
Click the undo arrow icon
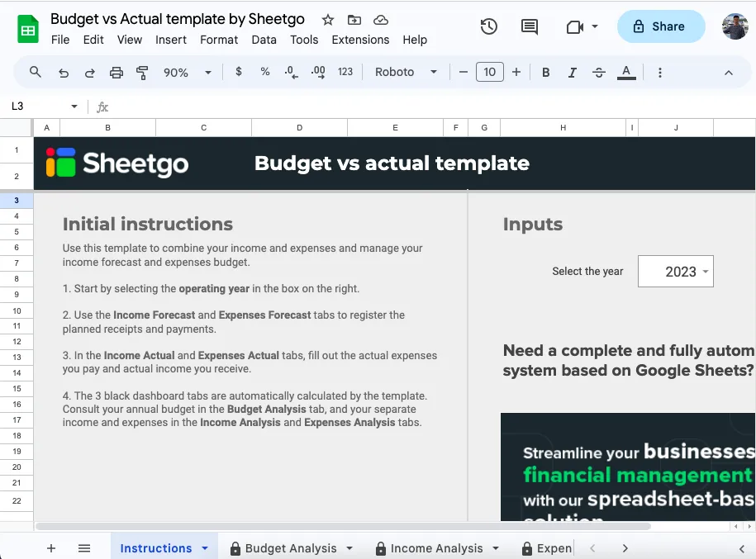64,73
